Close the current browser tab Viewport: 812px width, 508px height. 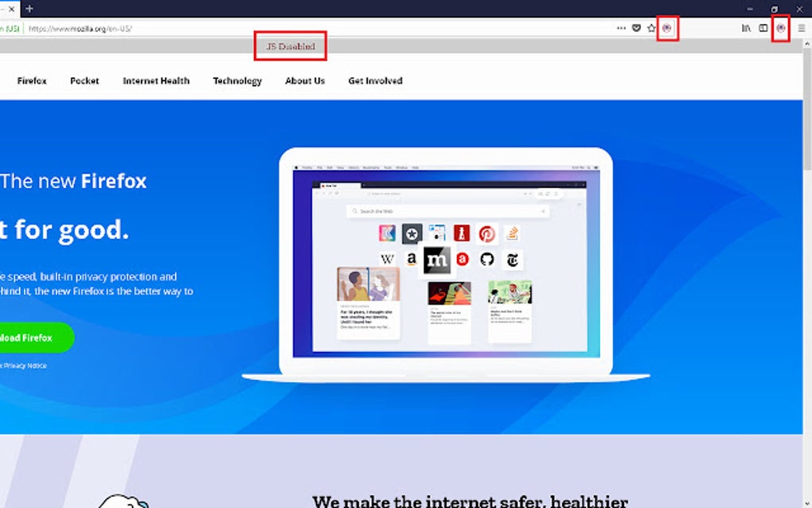11,9
